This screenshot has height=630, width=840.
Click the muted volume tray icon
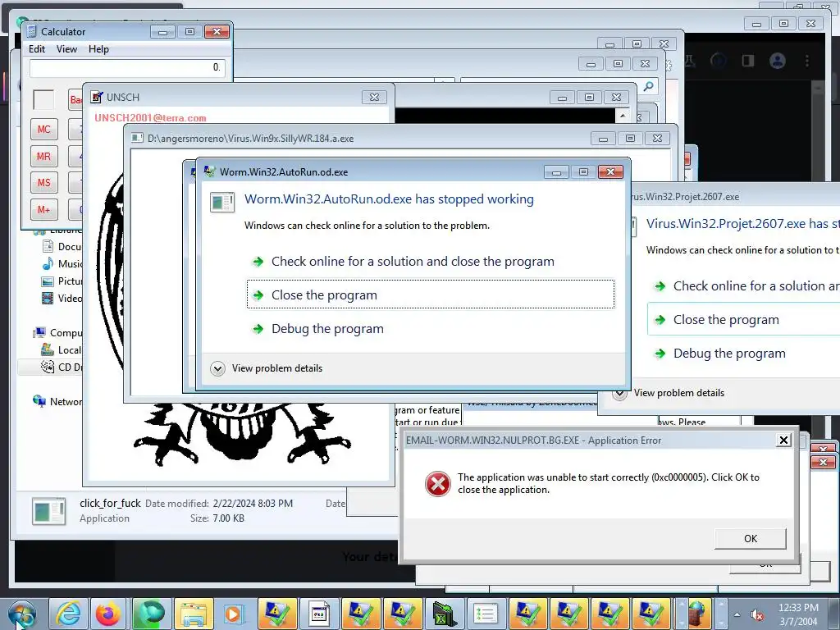tap(757, 614)
